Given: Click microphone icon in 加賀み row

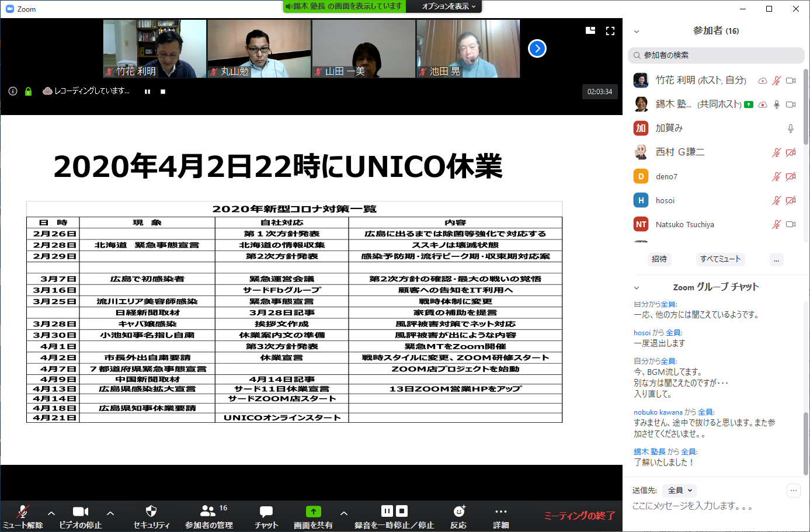Looking at the screenshot, I should coord(791,128).
